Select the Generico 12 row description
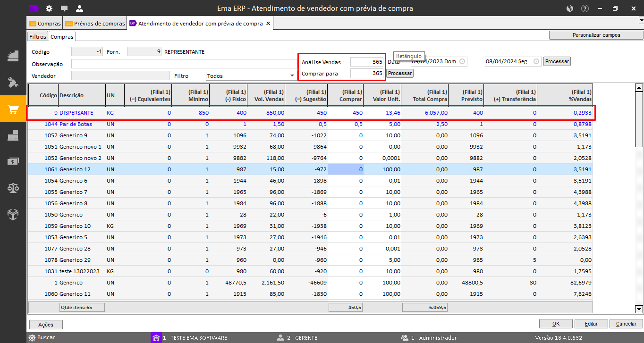This screenshot has width=644, height=343. coord(75,169)
